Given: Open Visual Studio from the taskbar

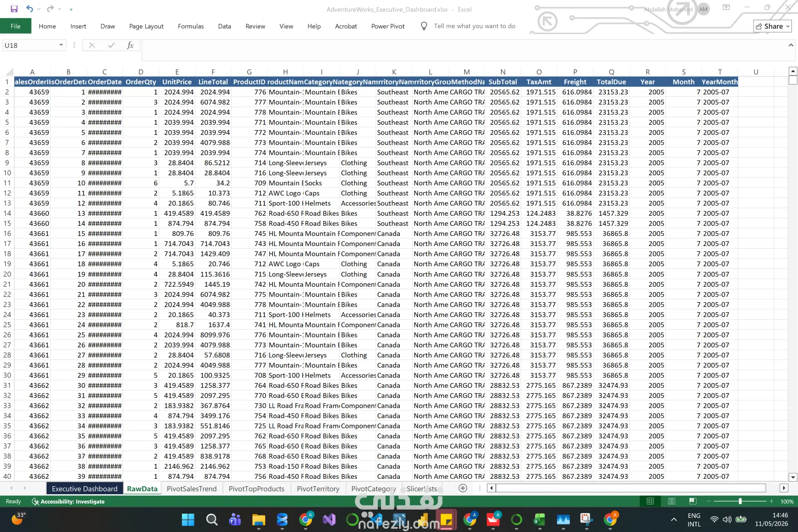Looking at the screenshot, I should [329, 520].
